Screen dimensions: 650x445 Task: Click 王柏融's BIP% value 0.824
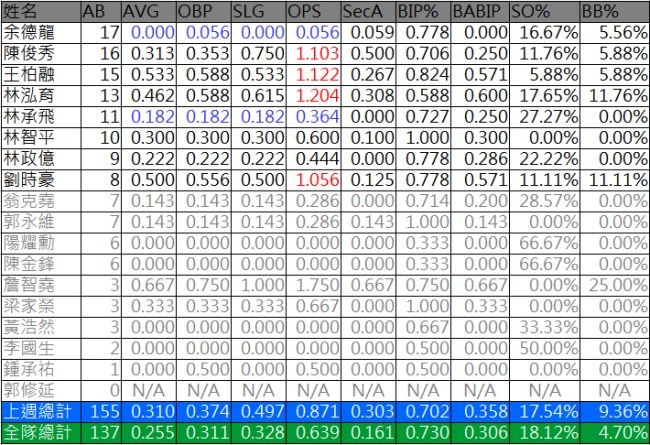[x=427, y=75]
